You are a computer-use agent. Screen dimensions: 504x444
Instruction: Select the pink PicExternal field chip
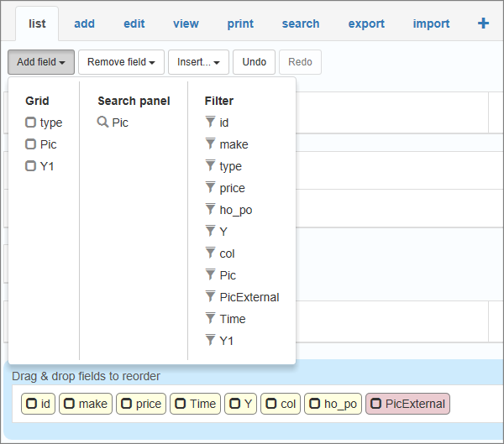pos(407,404)
